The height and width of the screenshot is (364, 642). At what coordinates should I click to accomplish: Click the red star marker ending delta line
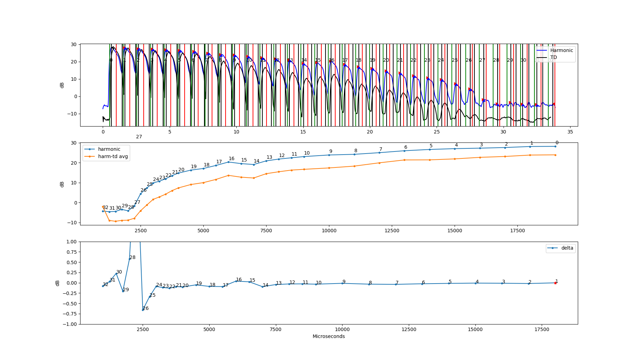(555, 283)
